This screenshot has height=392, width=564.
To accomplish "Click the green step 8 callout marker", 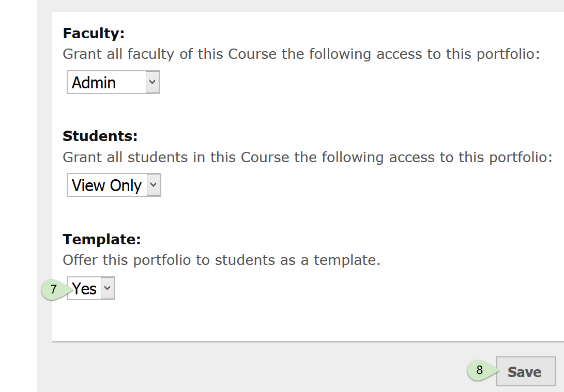I will 480,370.
